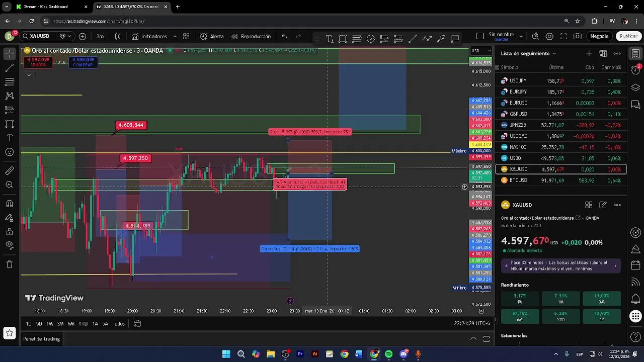
Task: Click the add symbol compare plus icon
Action: pos(83,36)
